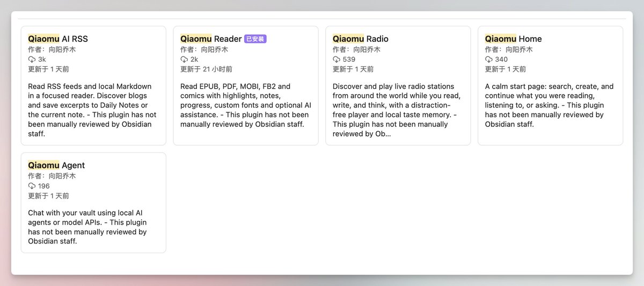
Task: Click the download icon beside 539
Action: tap(336, 59)
